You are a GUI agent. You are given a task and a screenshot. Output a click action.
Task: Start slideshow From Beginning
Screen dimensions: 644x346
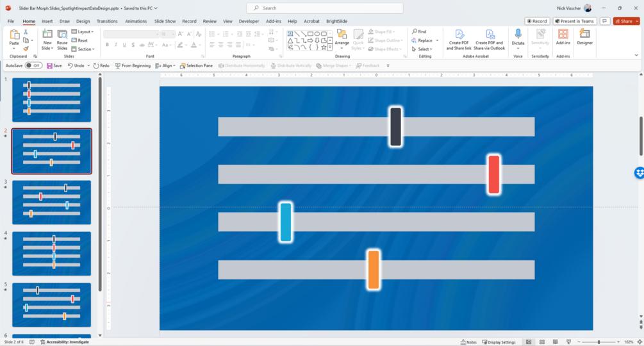(x=133, y=65)
